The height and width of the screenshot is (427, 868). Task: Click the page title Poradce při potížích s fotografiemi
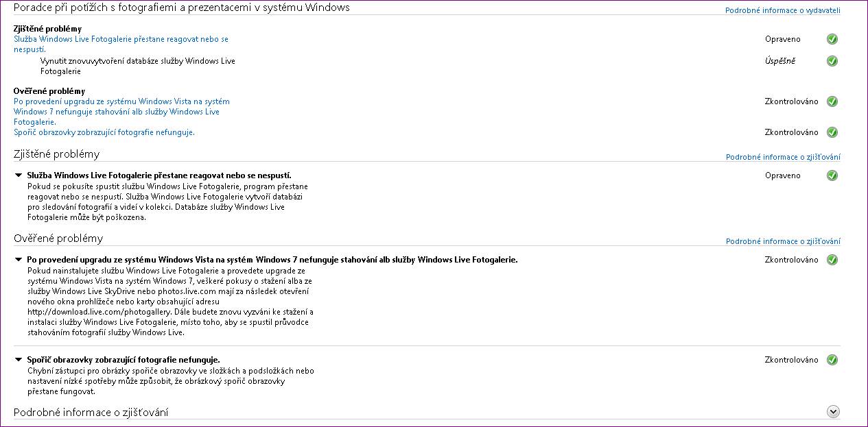click(181, 8)
